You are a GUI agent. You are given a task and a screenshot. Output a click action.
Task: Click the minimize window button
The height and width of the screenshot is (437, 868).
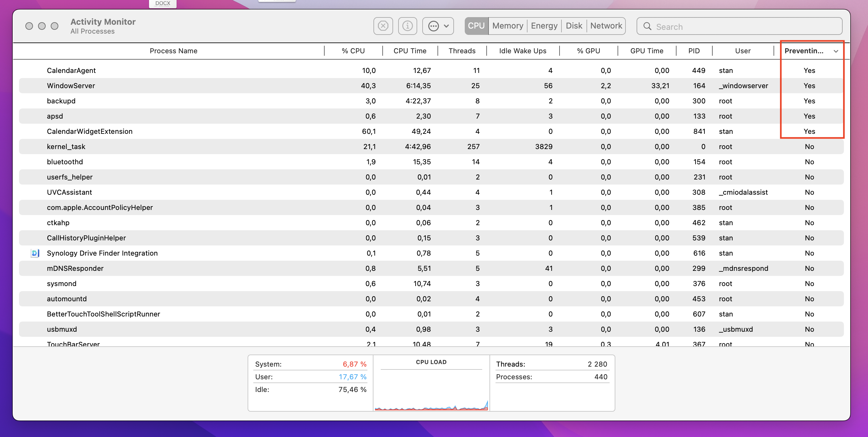[42, 26]
